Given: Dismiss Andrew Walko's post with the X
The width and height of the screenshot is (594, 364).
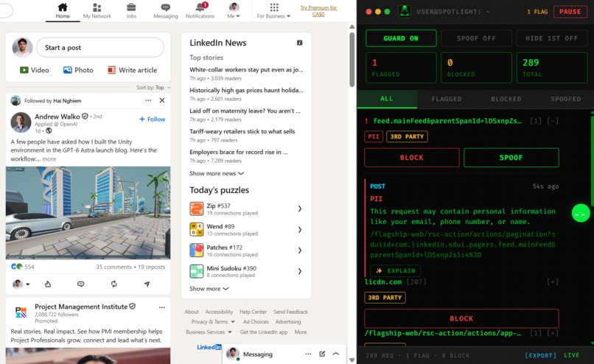Looking at the screenshot, I should click(161, 100).
